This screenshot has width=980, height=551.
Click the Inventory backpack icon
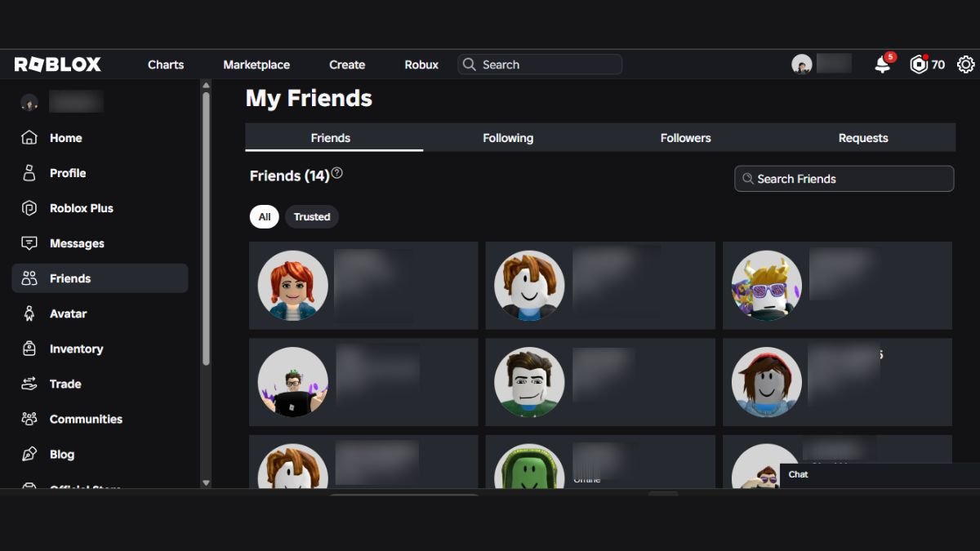click(x=29, y=349)
